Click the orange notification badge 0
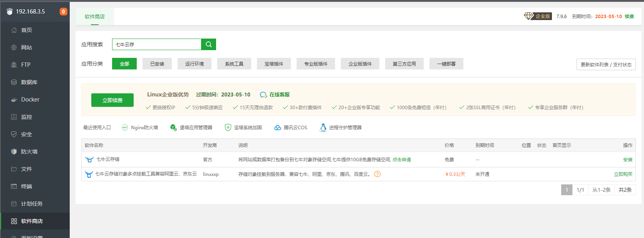The image size is (644, 238). pyautogui.click(x=64, y=12)
